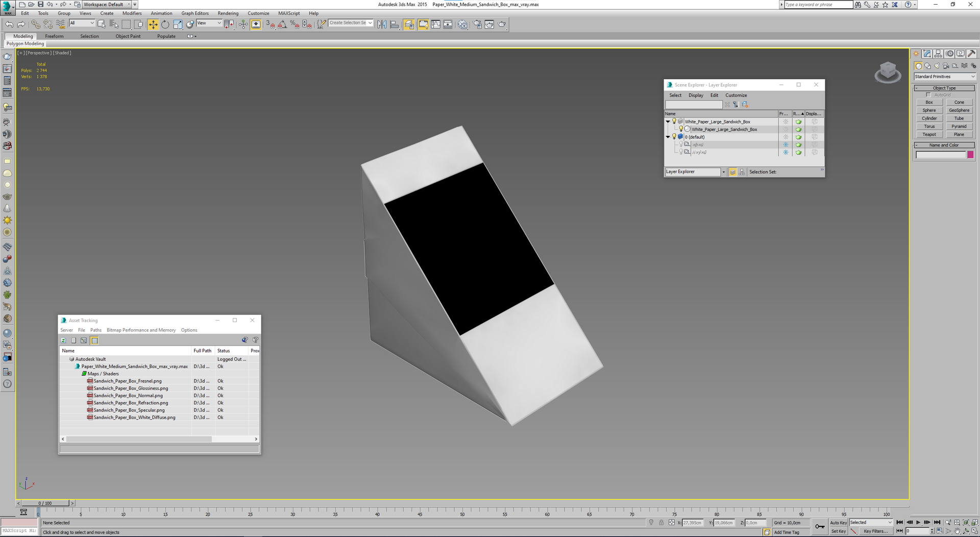Open Create Selection Set dropdown
The width and height of the screenshot is (980, 537).
tap(351, 23)
